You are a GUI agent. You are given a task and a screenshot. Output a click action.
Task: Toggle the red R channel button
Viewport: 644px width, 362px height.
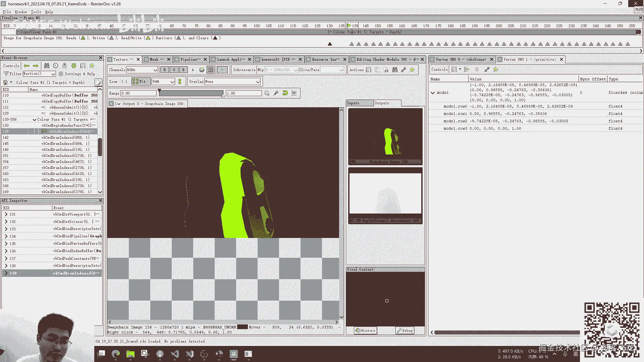coord(164,70)
